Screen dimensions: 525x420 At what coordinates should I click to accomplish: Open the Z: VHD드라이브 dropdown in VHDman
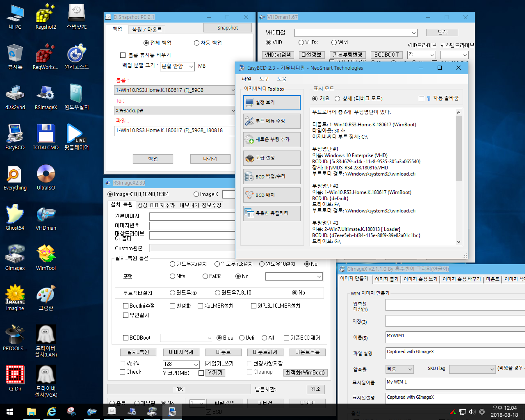coord(421,55)
